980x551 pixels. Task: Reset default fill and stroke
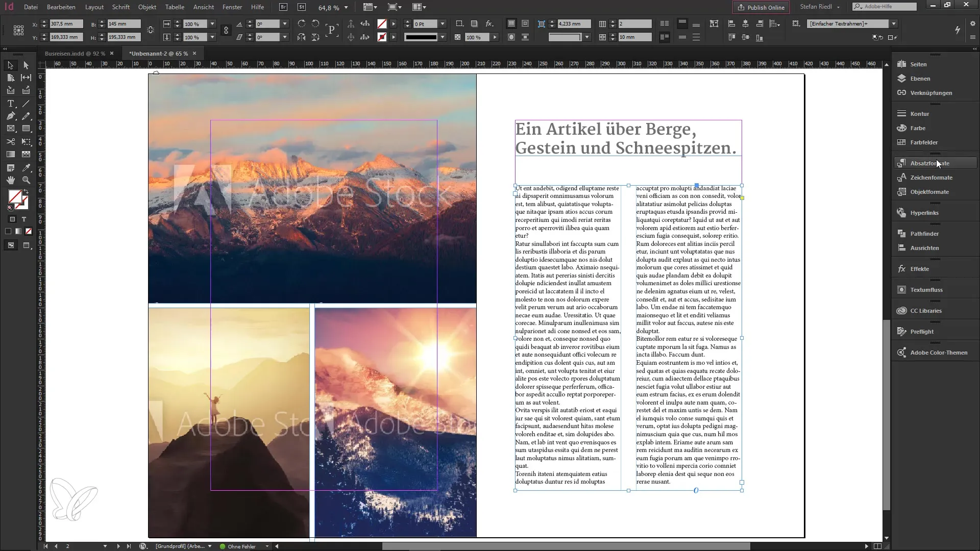coord(10,208)
